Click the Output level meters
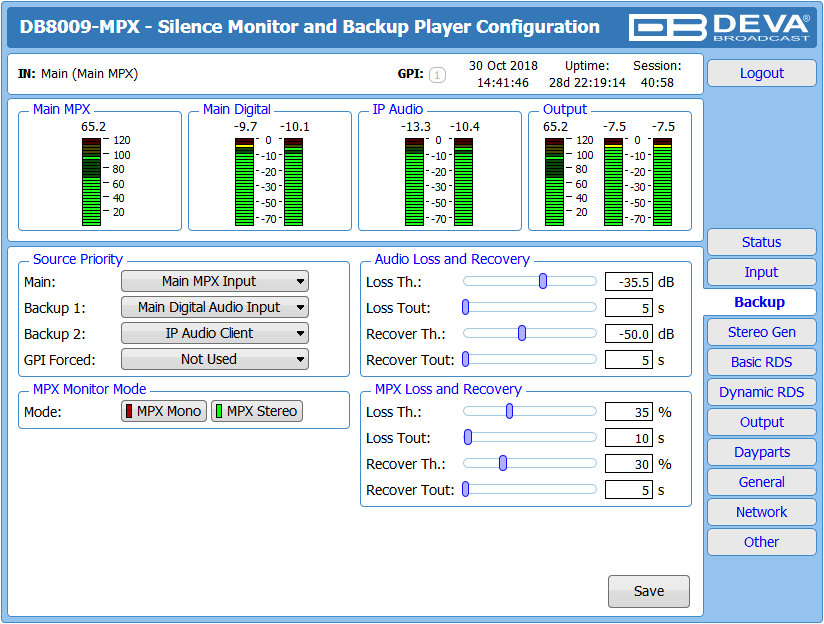 tap(609, 182)
